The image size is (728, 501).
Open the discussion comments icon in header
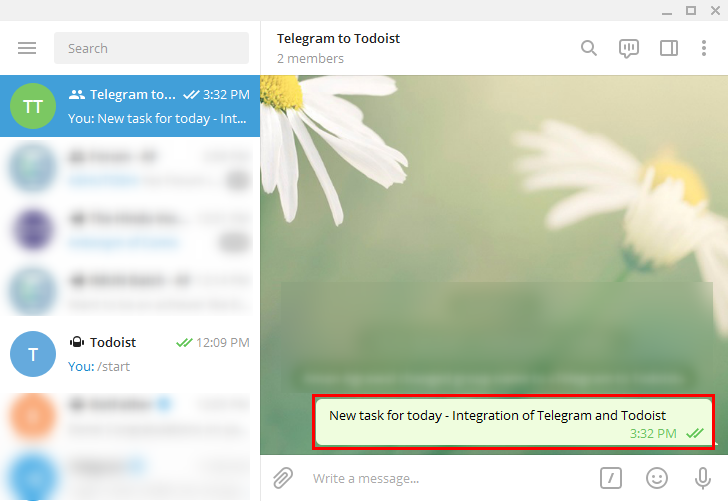(x=629, y=48)
